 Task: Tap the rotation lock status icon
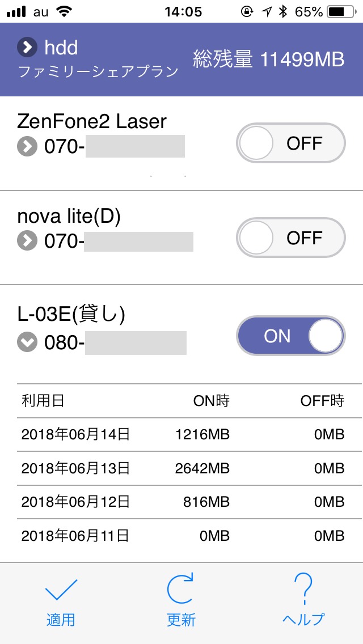(247, 11)
